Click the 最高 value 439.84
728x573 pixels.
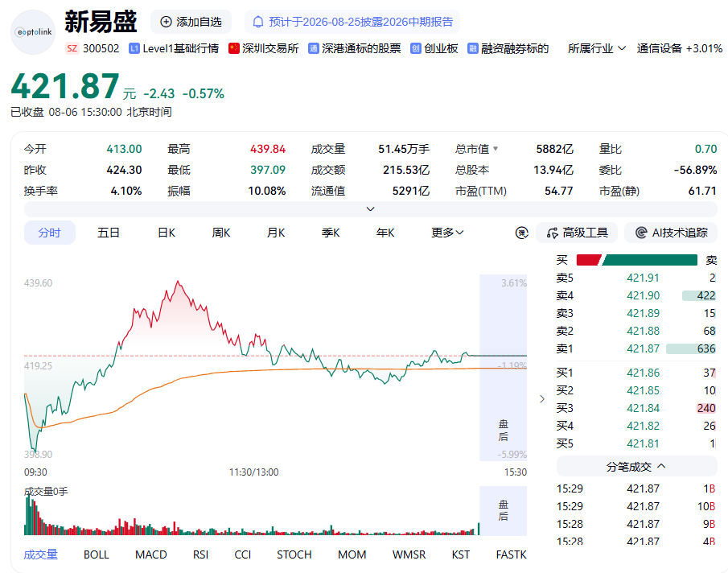pos(268,149)
